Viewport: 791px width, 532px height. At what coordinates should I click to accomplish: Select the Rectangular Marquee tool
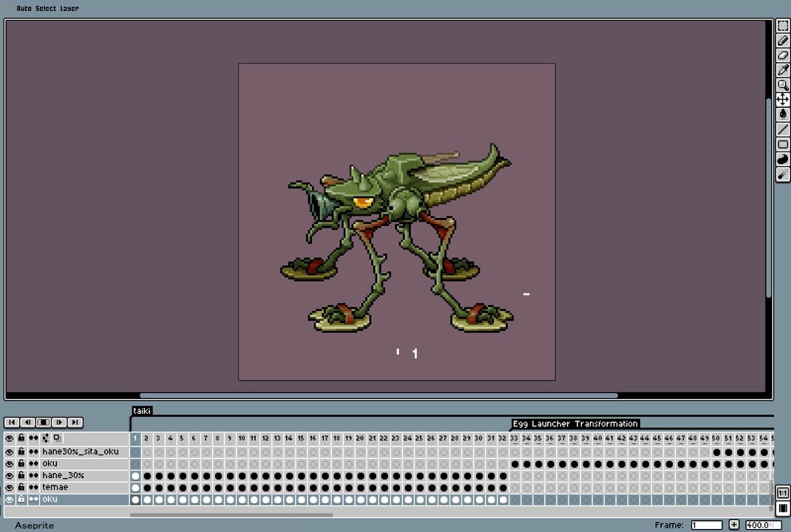tap(782, 26)
